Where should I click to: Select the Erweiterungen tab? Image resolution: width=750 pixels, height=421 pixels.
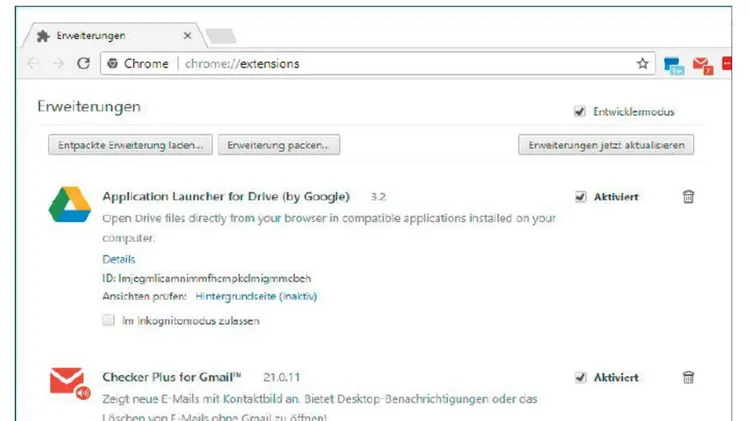(113, 35)
